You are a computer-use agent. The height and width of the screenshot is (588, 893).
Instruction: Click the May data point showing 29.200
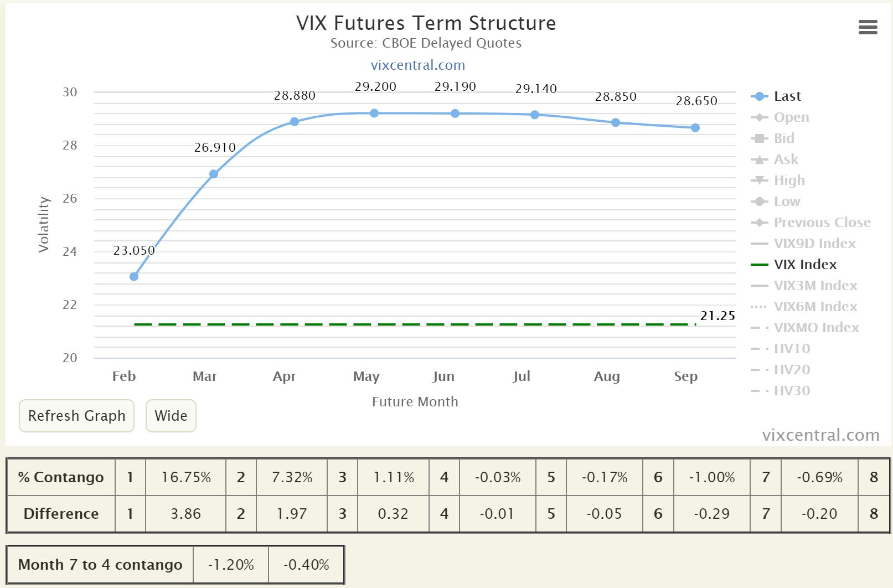[x=375, y=112]
